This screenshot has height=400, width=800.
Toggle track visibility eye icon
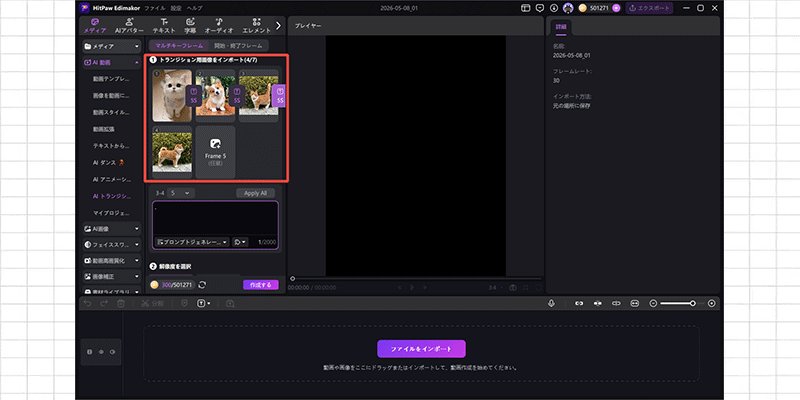[x=101, y=352]
